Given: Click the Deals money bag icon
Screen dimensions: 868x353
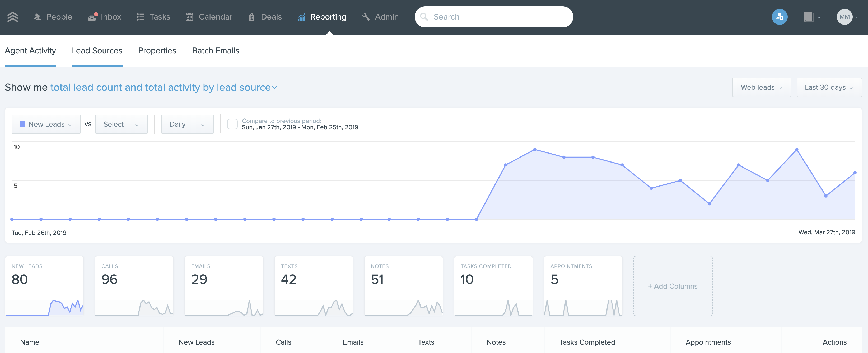Looking at the screenshot, I should 252,17.
